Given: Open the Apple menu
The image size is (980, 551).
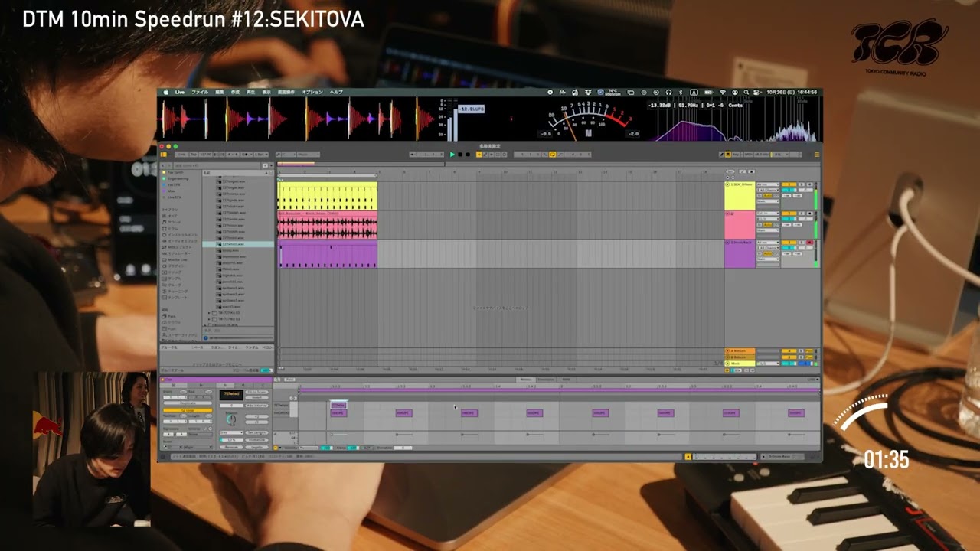Looking at the screenshot, I should click(x=166, y=92).
